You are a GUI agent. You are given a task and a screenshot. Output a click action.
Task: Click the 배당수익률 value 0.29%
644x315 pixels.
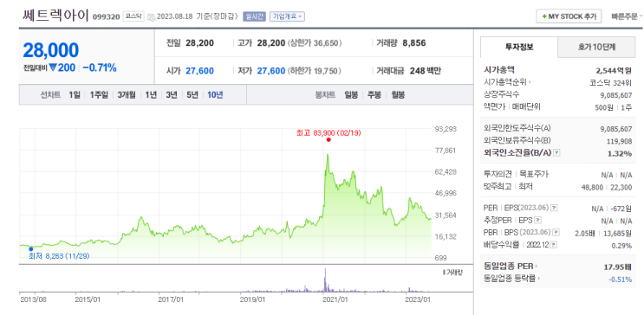tap(621, 246)
